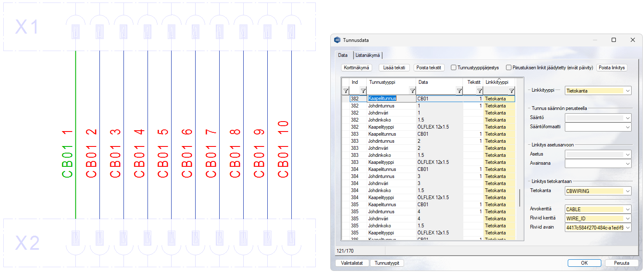The image size is (644, 273).
Task: Click the Tunnustyyppi column filter icon
Action: pos(412,91)
